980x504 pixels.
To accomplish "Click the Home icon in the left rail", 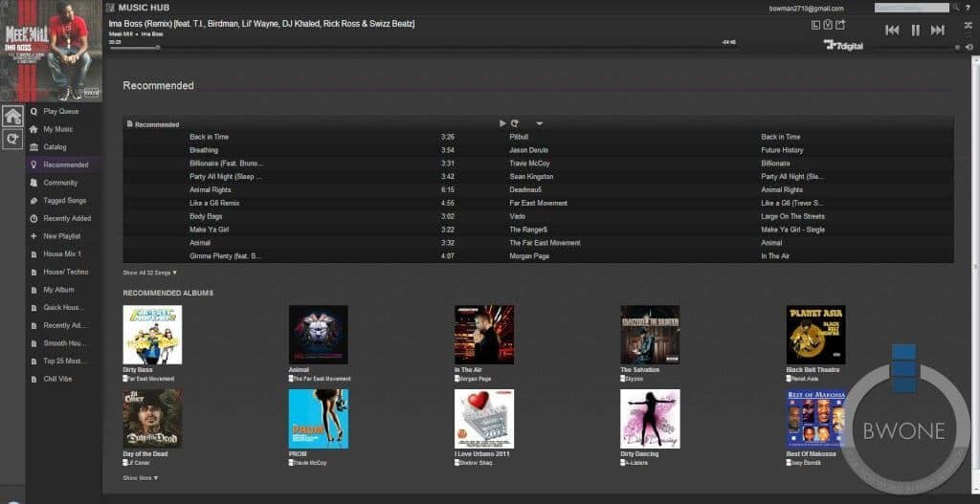I will click(12, 116).
